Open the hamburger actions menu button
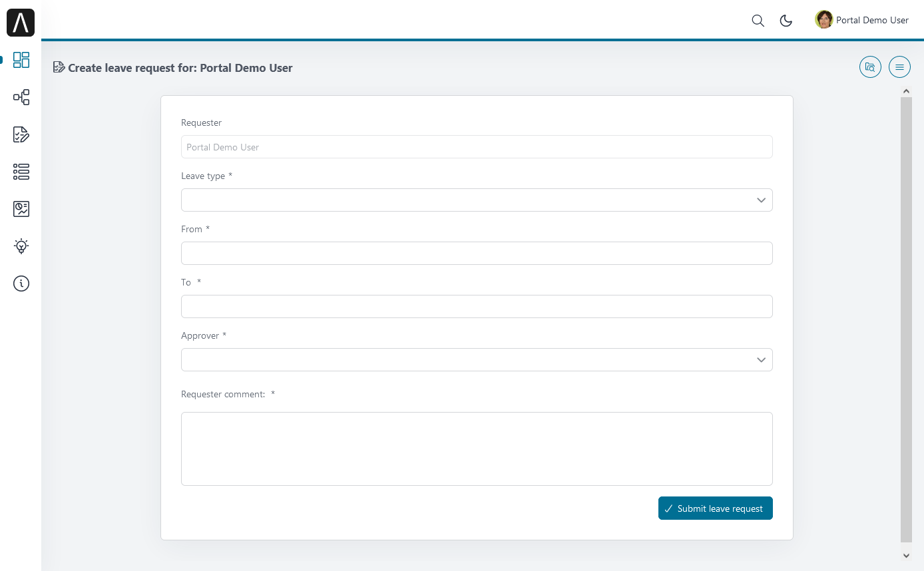The height and width of the screenshot is (571, 924). coord(899,67)
